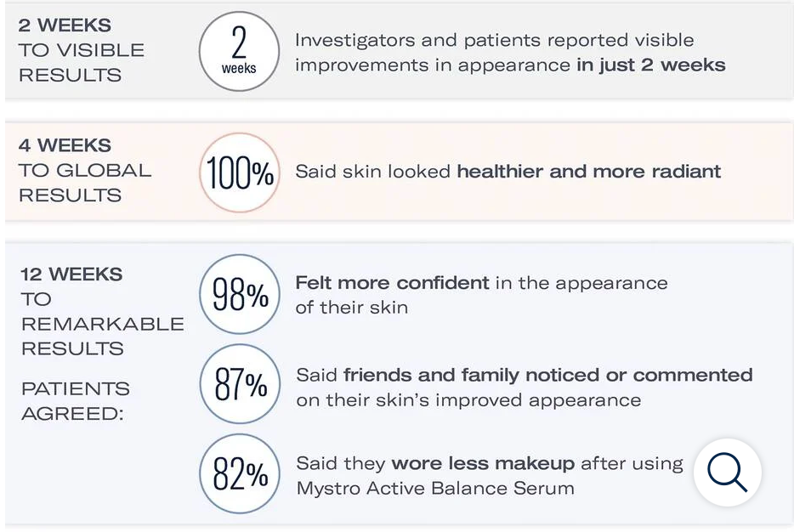Click the "2 weeks" circle badge
The image size is (794, 532).
(x=239, y=50)
